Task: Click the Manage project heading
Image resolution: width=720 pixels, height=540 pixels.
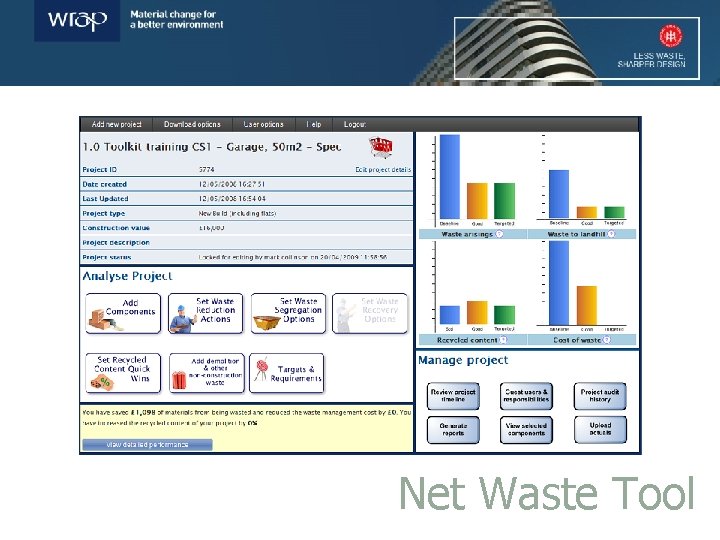Action: (463, 360)
